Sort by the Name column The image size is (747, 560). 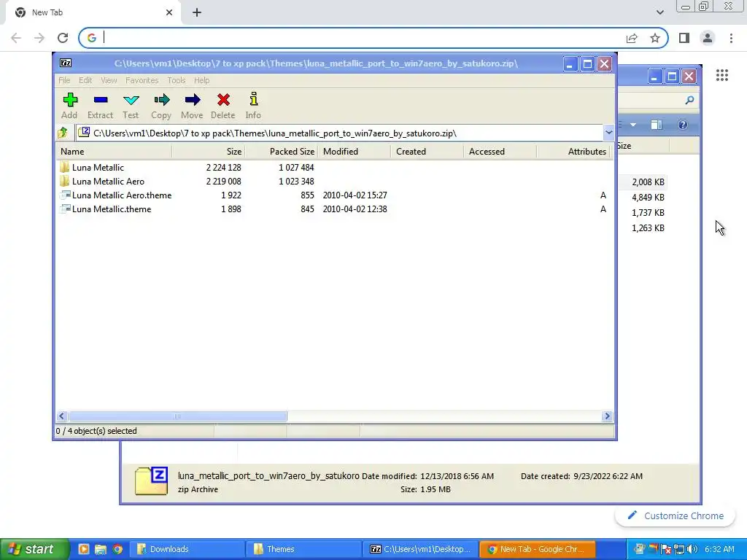tap(114, 152)
